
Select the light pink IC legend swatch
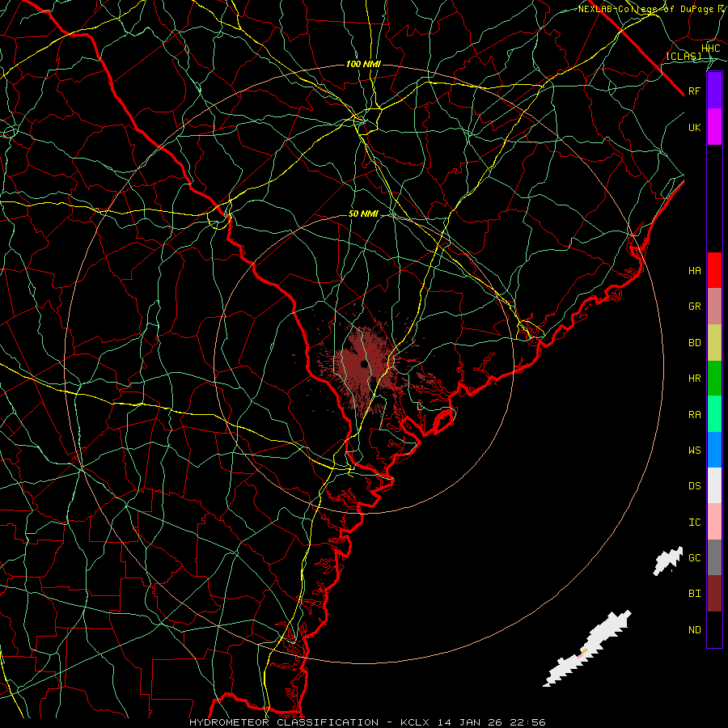point(714,522)
